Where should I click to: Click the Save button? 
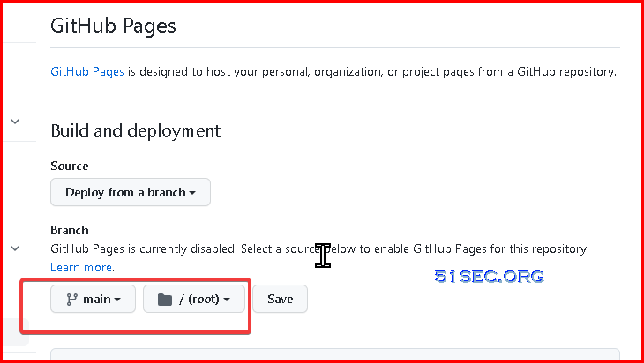[281, 299]
